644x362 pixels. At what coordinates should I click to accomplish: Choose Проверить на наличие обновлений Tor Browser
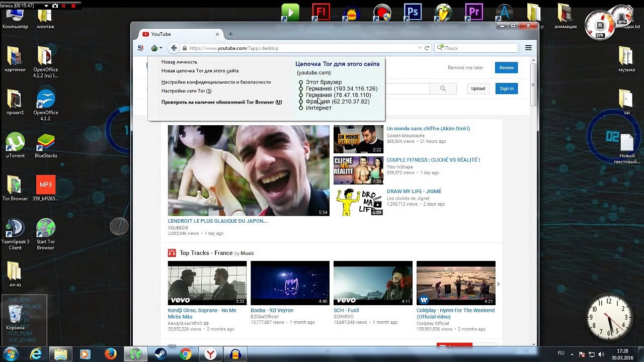(x=221, y=102)
